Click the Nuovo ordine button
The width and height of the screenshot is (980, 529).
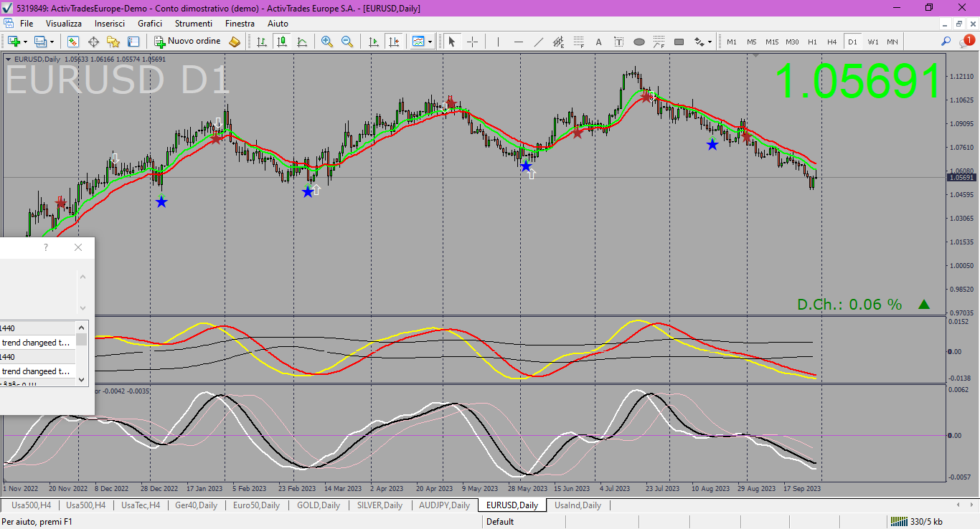click(188, 42)
